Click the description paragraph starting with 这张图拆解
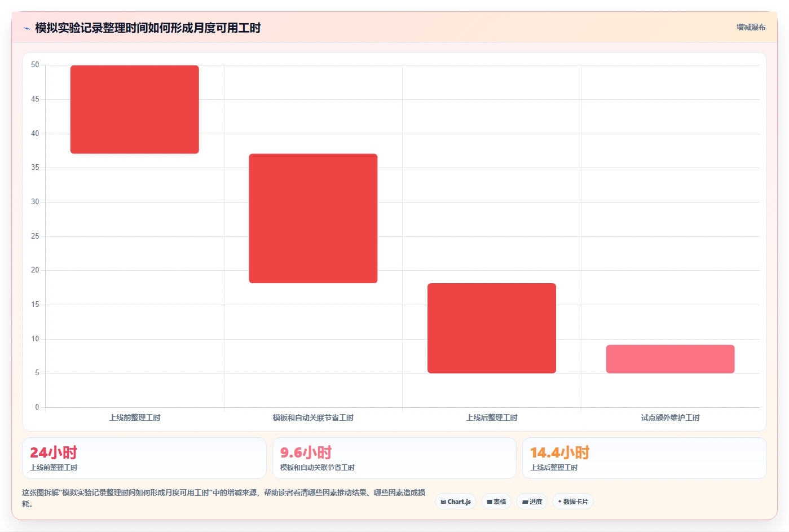 (224, 498)
